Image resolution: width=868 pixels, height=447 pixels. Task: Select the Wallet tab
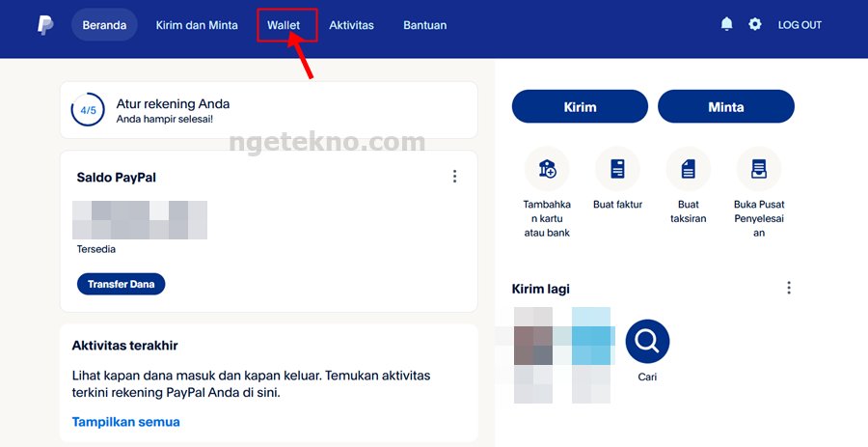coord(284,25)
